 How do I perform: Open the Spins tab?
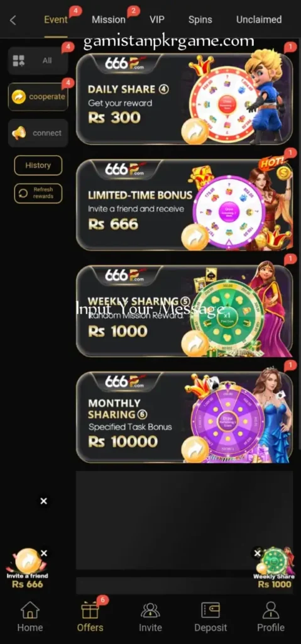click(x=200, y=19)
